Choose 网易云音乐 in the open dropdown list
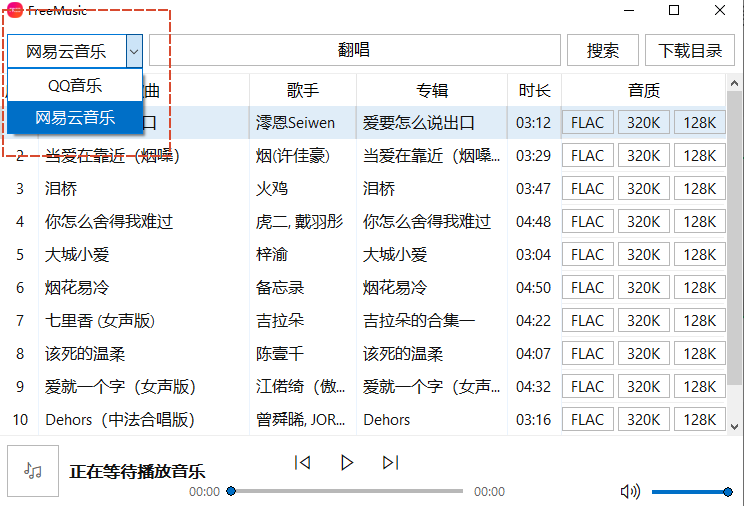The image size is (744, 506). coord(75,117)
